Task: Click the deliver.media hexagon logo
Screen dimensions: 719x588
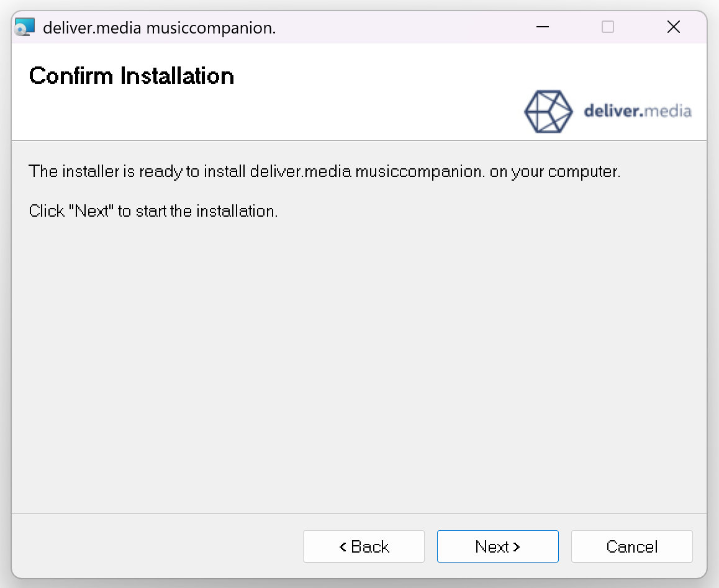Action: [x=548, y=112]
